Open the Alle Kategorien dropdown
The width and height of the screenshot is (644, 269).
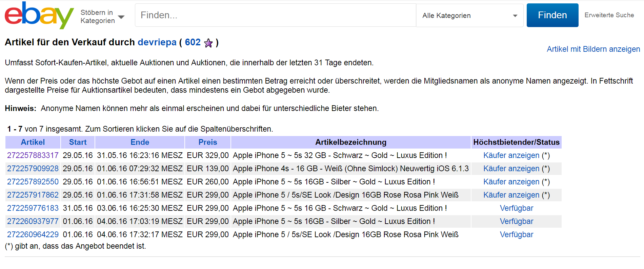(x=470, y=16)
